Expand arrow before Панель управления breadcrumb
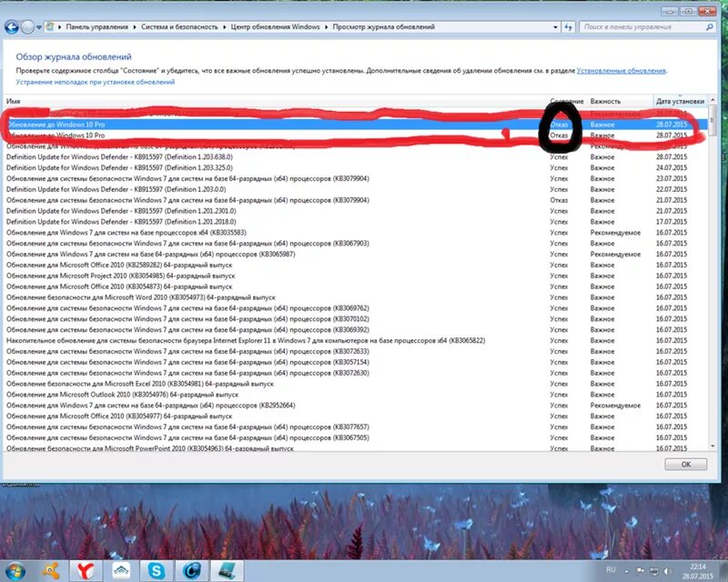 point(60,27)
